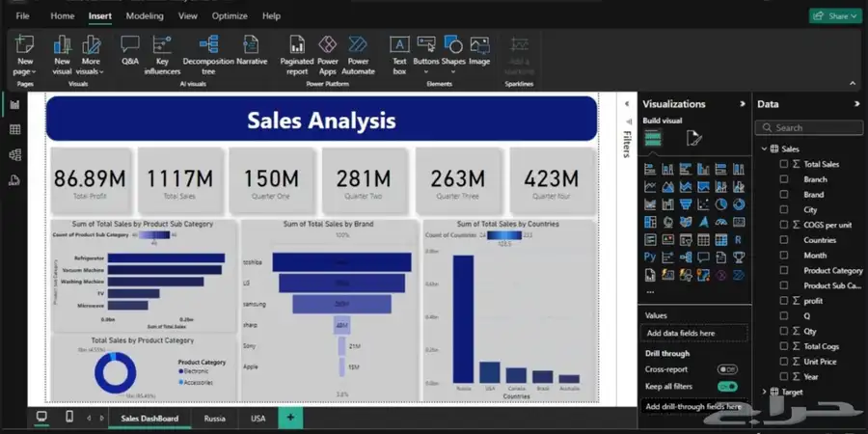
Task: Check the Branch field checkbox
Action: [784, 178]
